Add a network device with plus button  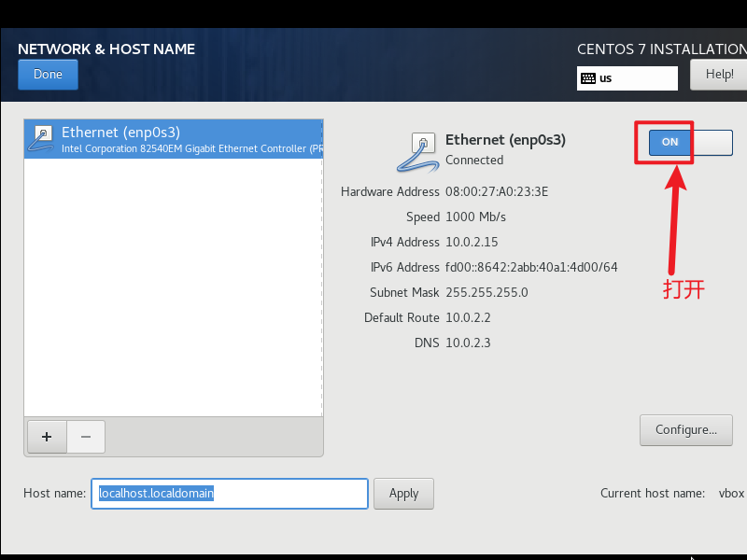click(47, 437)
